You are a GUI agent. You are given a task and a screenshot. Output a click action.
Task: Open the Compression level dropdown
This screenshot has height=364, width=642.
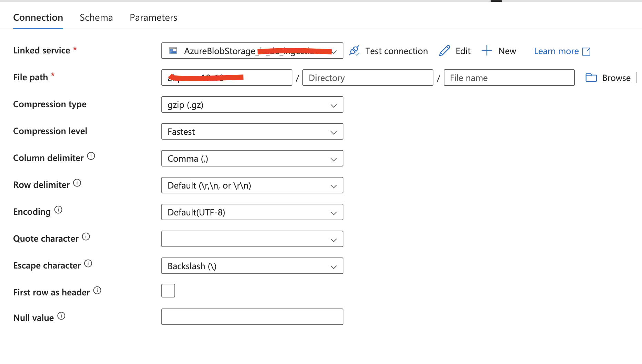tap(252, 131)
